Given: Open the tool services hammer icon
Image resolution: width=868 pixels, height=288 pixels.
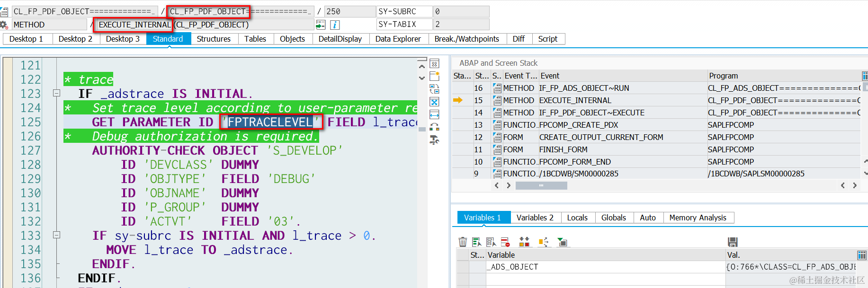Looking at the screenshot, I should tap(434, 140).
